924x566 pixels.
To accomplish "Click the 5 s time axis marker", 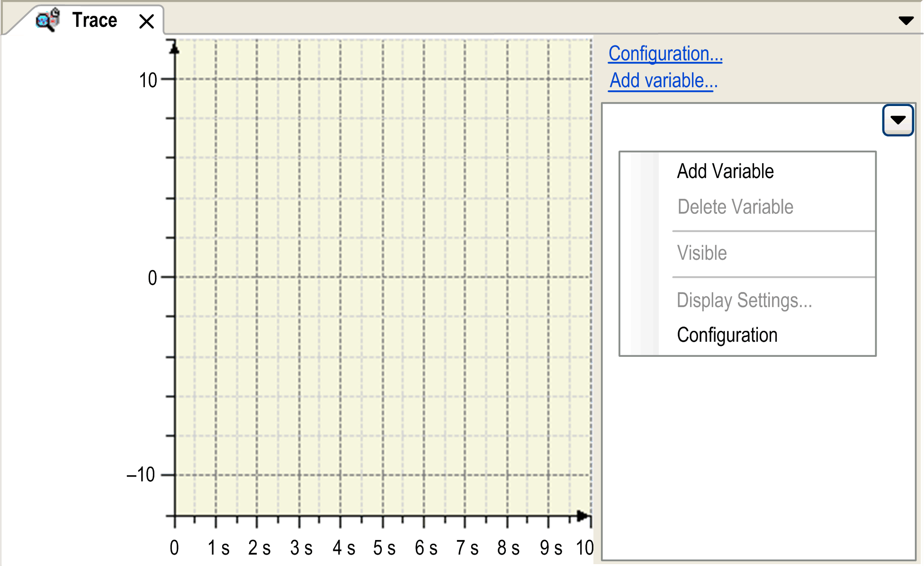I will tap(384, 548).
